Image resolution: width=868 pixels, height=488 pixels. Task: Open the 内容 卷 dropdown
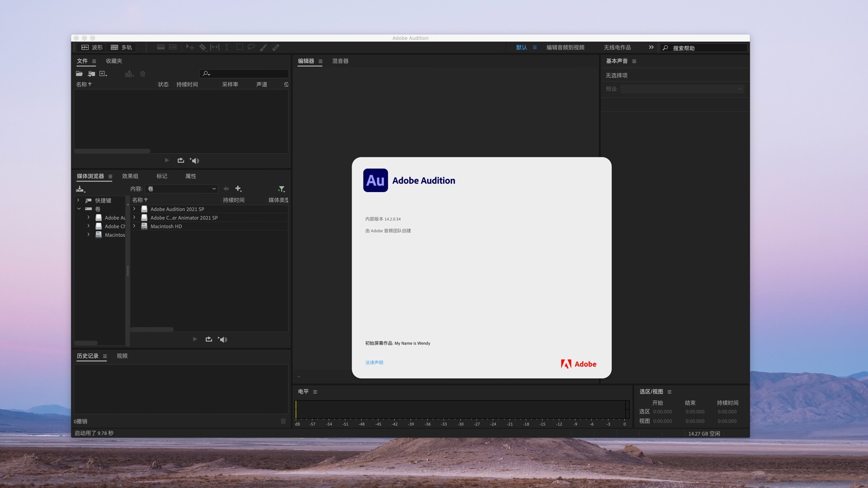pyautogui.click(x=182, y=189)
